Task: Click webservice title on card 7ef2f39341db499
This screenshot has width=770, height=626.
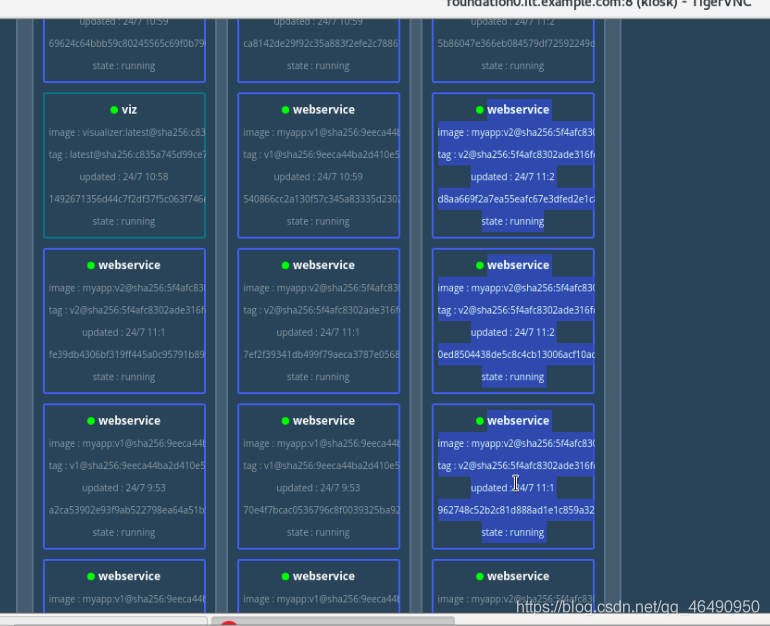Action: 324,265
